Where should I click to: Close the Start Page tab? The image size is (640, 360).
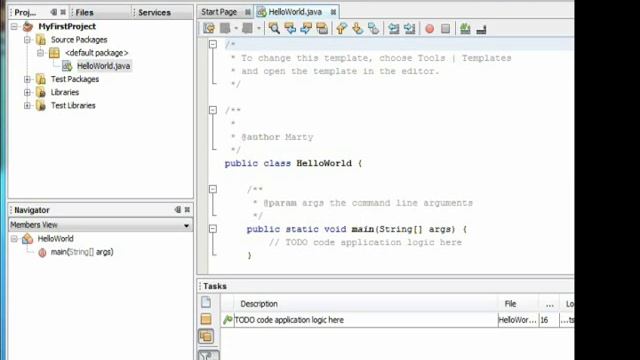pyautogui.click(x=247, y=12)
